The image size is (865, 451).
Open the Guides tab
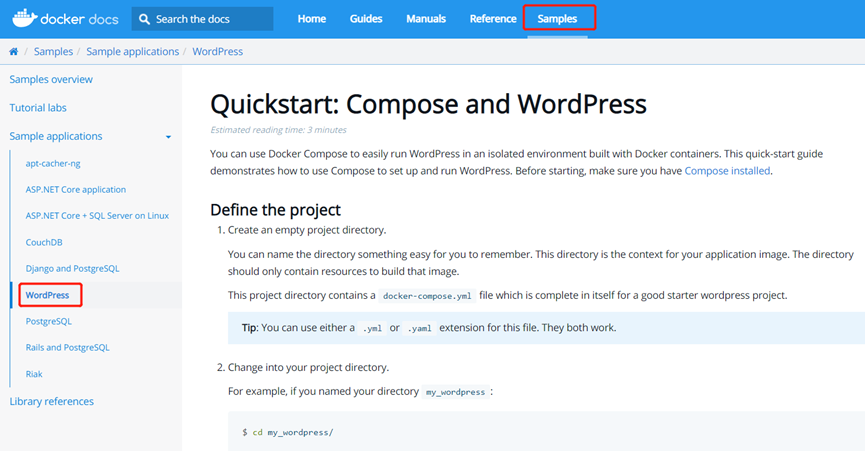(366, 19)
